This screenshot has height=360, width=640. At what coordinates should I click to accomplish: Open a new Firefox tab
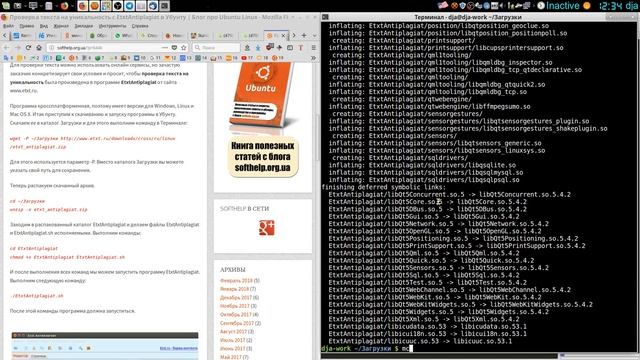pyautogui.click(x=304, y=36)
